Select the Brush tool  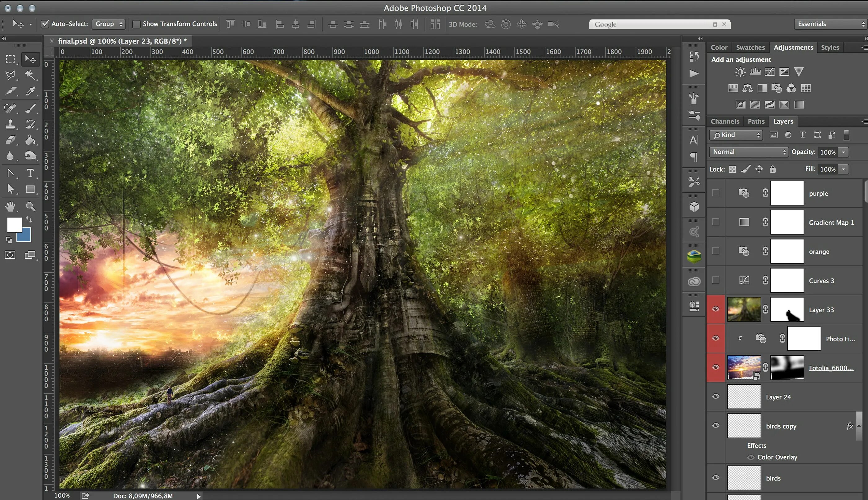pyautogui.click(x=30, y=108)
